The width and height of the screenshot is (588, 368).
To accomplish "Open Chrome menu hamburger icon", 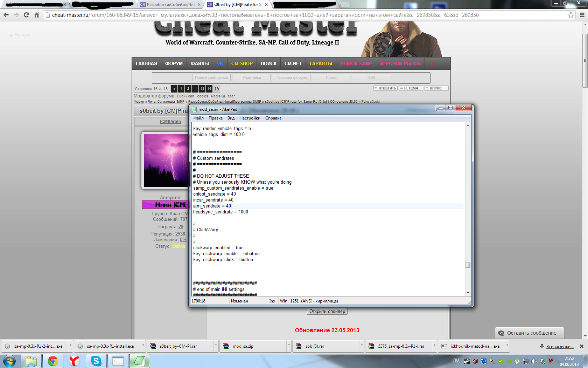I will [x=582, y=15].
